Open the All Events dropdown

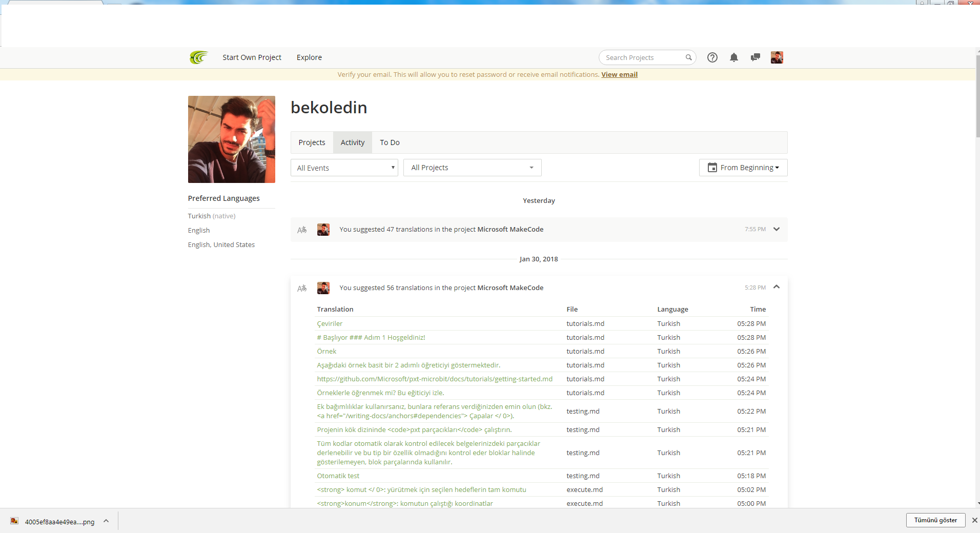(x=344, y=168)
